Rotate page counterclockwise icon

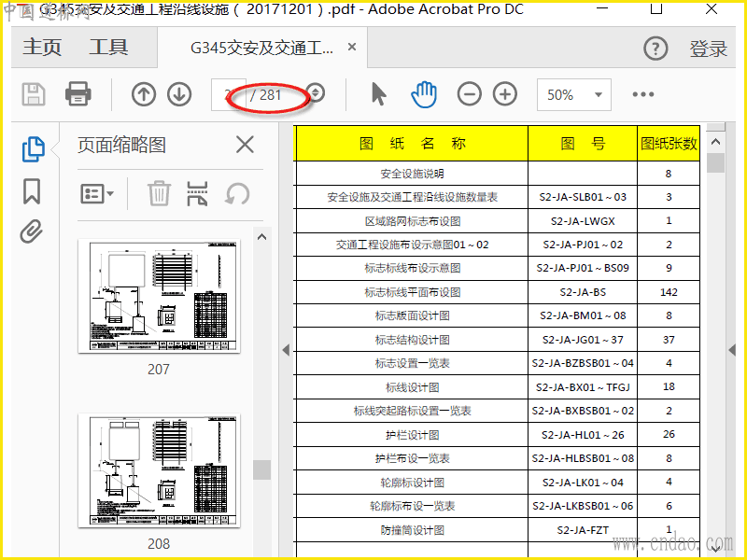click(x=237, y=194)
